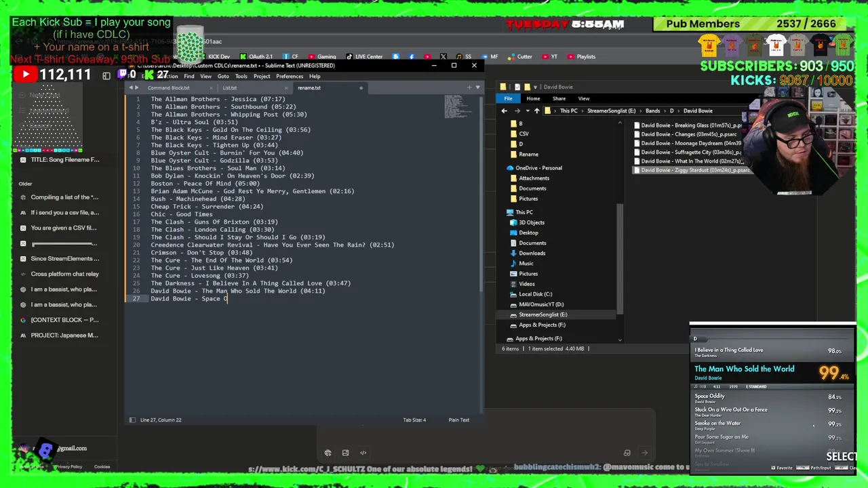Switch to the Command Block.txt tab
Image resolution: width=868 pixels, height=488 pixels.
click(169, 87)
